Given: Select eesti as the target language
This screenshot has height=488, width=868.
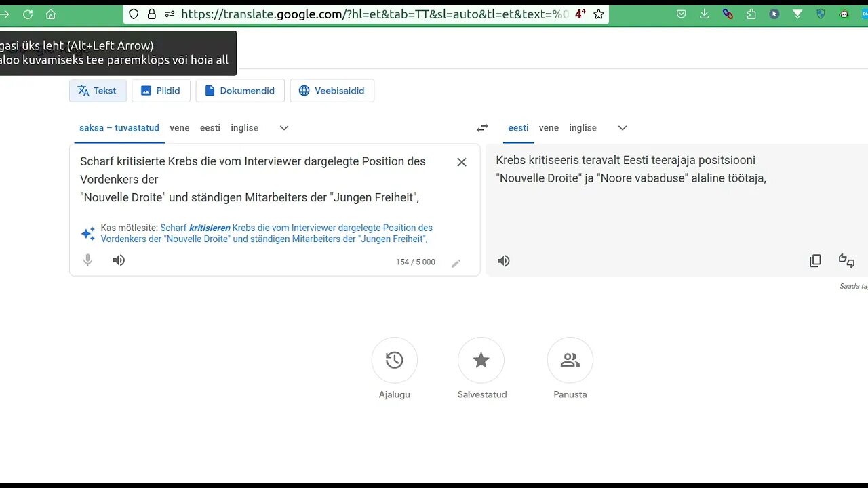Looking at the screenshot, I should (518, 128).
